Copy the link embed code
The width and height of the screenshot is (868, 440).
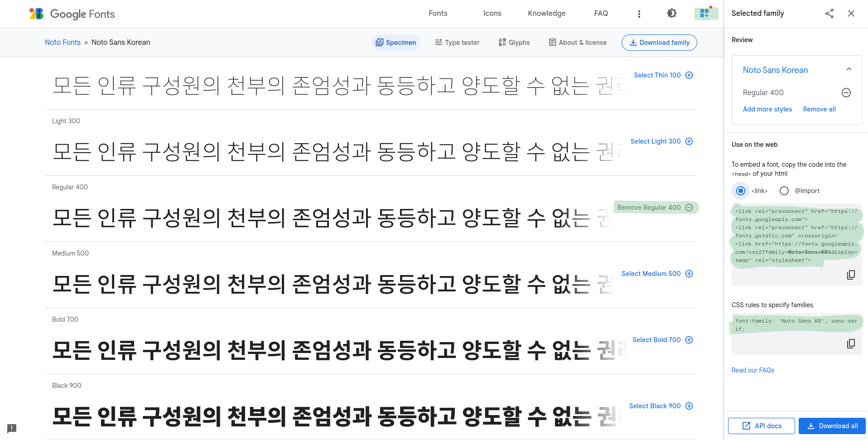(851, 275)
